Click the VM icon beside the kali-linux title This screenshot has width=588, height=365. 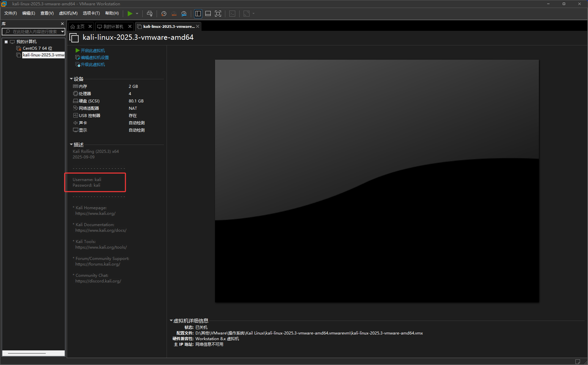(x=74, y=38)
